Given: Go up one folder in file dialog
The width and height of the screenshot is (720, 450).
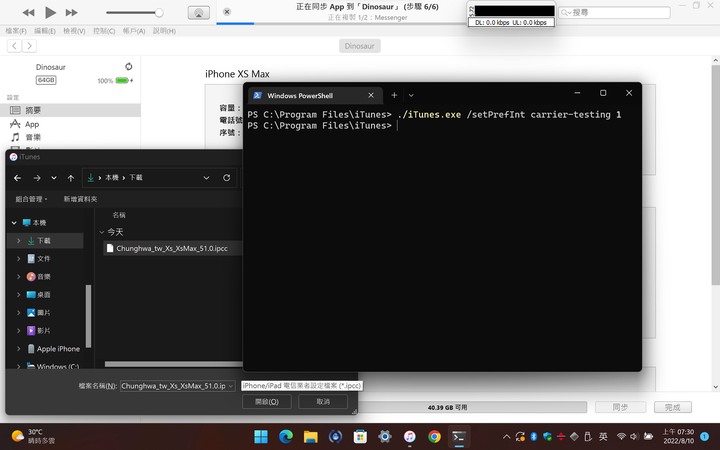Looking at the screenshot, I should (x=71, y=178).
